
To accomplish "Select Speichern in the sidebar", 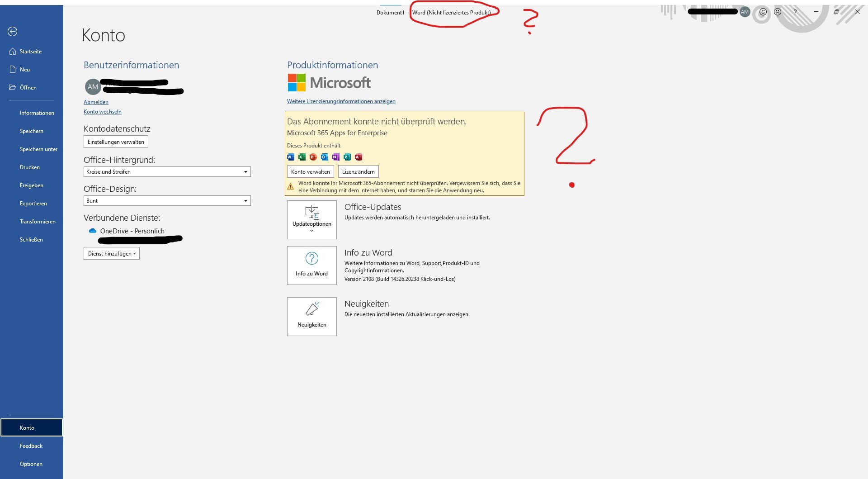I will (32, 131).
